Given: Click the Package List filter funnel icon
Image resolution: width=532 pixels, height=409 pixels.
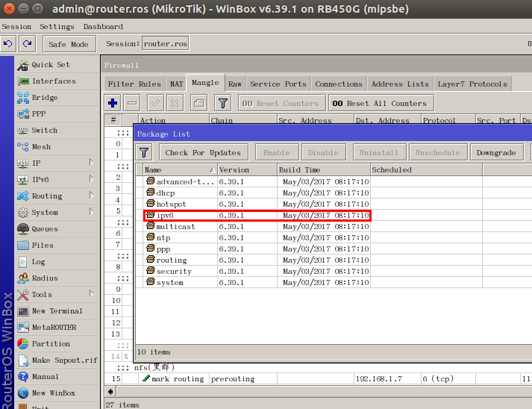Looking at the screenshot, I should [x=144, y=152].
